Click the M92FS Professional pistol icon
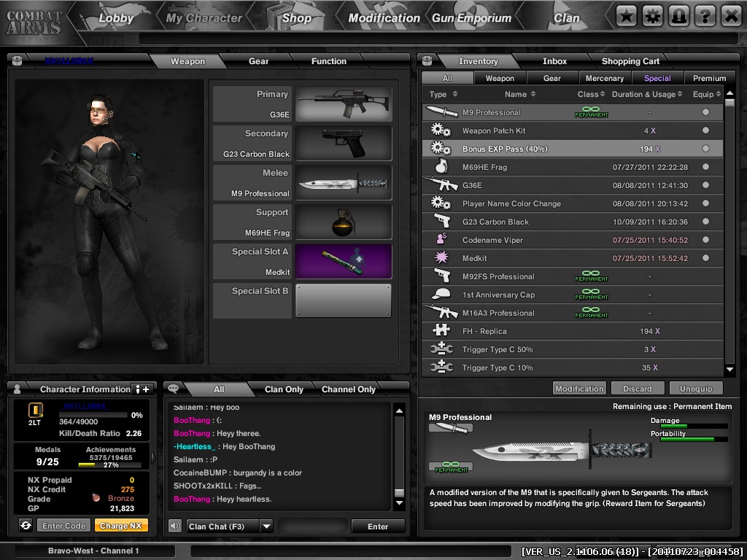 441,276
